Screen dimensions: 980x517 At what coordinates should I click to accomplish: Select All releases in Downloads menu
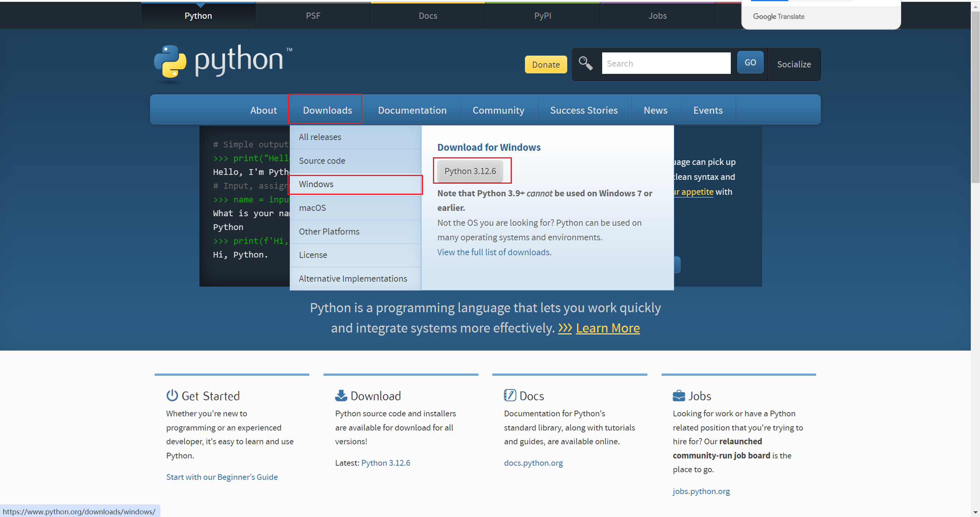(x=355, y=137)
